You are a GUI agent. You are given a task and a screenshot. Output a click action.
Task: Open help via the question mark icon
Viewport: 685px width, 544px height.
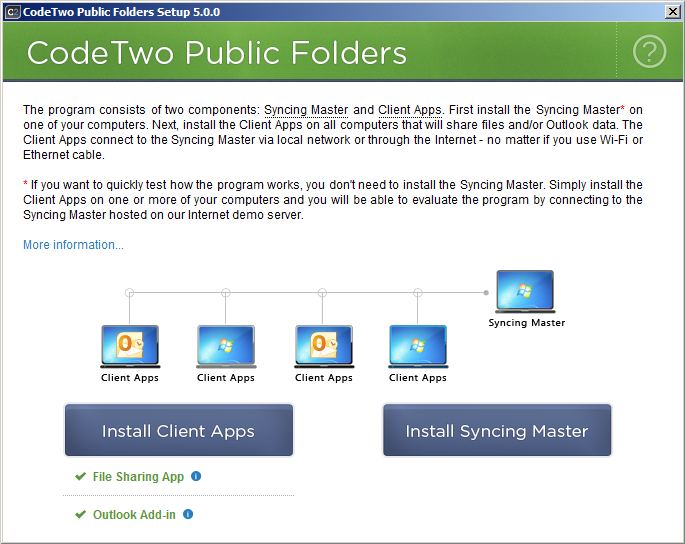point(649,52)
